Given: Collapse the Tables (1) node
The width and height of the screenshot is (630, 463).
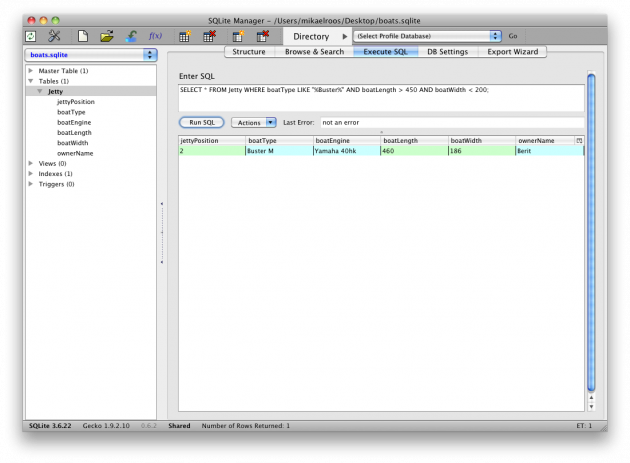Looking at the screenshot, I should tap(31, 81).
